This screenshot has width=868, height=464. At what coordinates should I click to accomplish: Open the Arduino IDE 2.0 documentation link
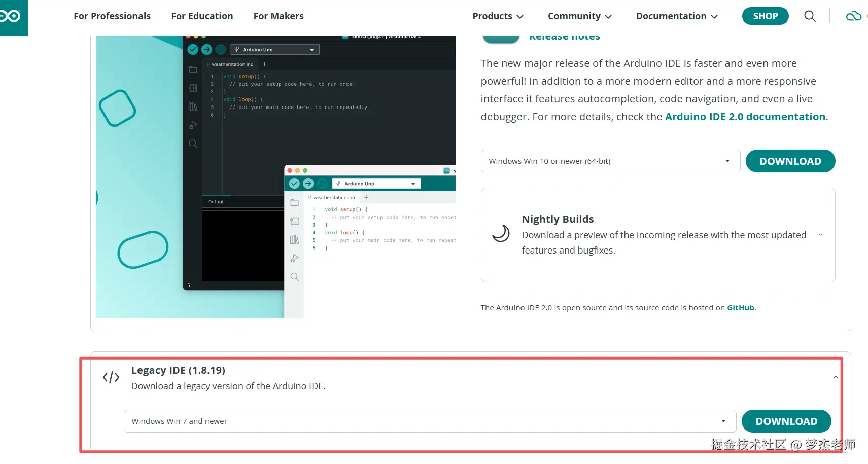[x=745, y=117]
